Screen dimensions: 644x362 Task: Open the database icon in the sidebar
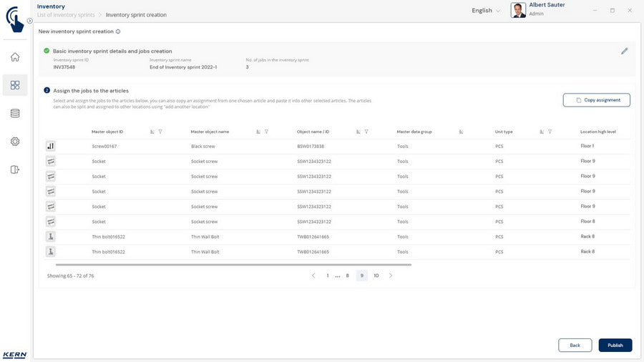point(15,113)
